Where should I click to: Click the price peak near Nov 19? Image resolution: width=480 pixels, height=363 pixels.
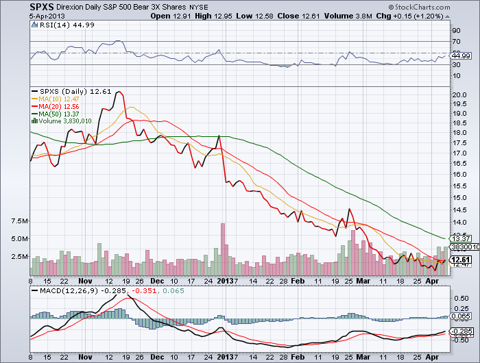tap(118, 93)
